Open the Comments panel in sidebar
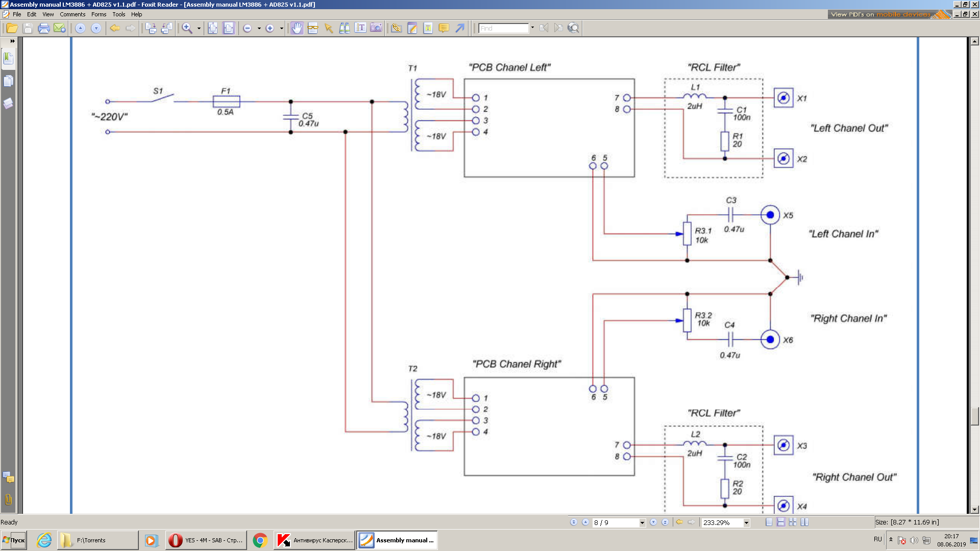Screen dimensions: 980x551 (8, 478)
